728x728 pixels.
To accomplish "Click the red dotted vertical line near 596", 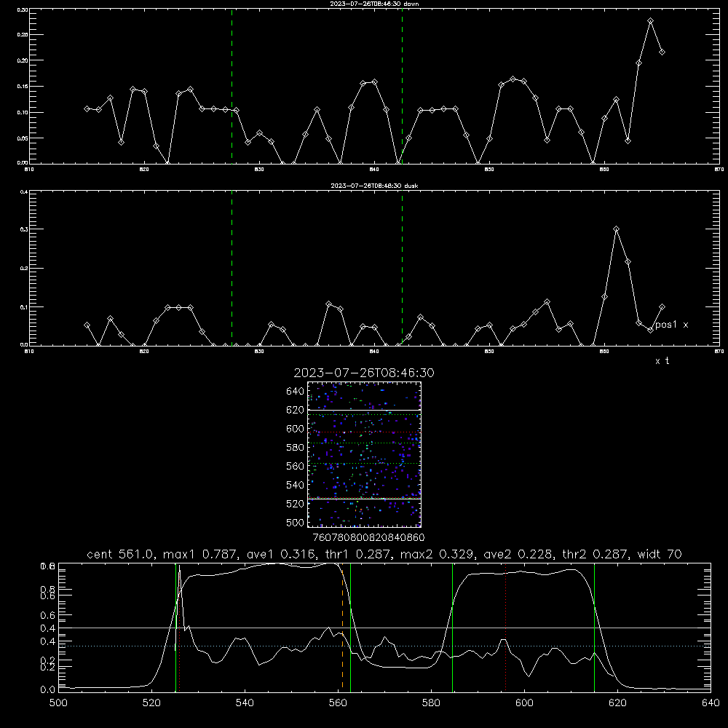I will tap(506, 627).
